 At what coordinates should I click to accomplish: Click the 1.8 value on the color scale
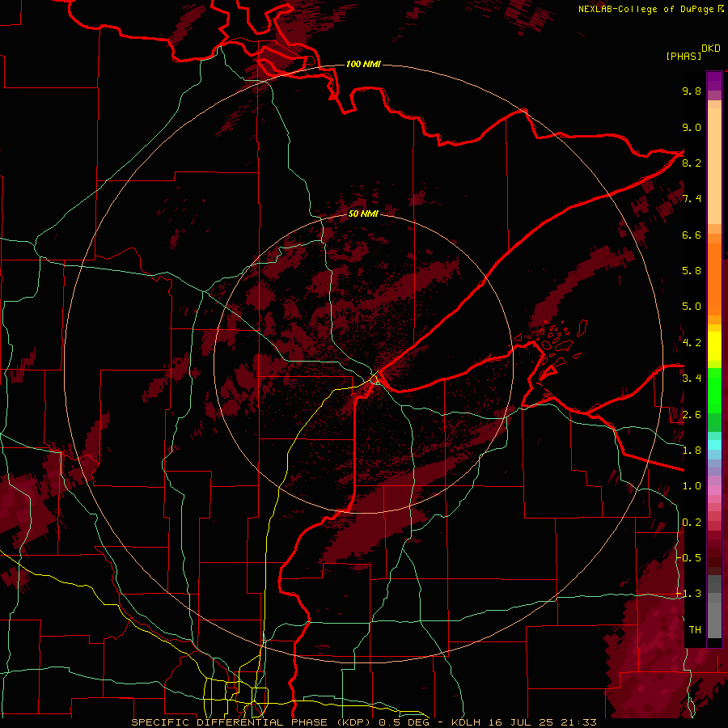tap(692, 451)
